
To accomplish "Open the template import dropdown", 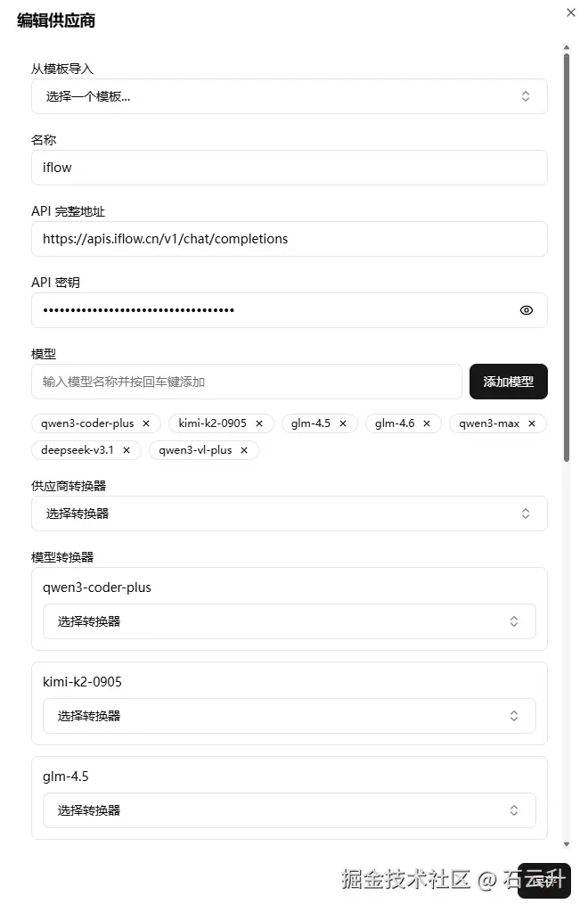I will point(290,96).
